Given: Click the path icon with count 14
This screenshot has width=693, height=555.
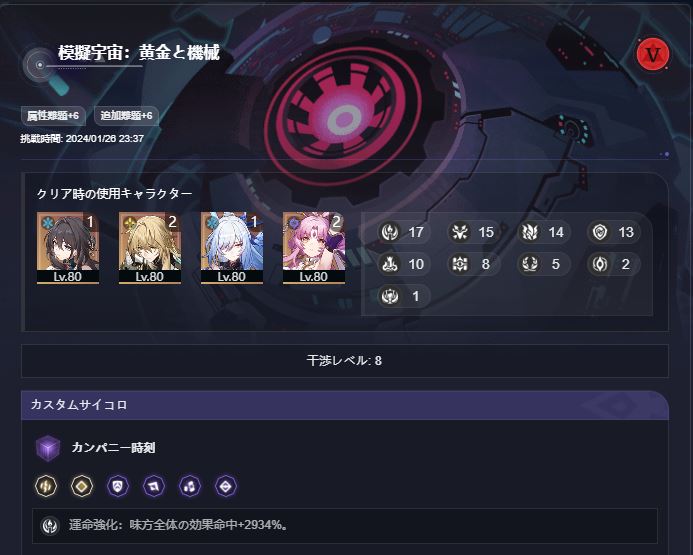Looking at the screenshot, I should pos(529,232).
